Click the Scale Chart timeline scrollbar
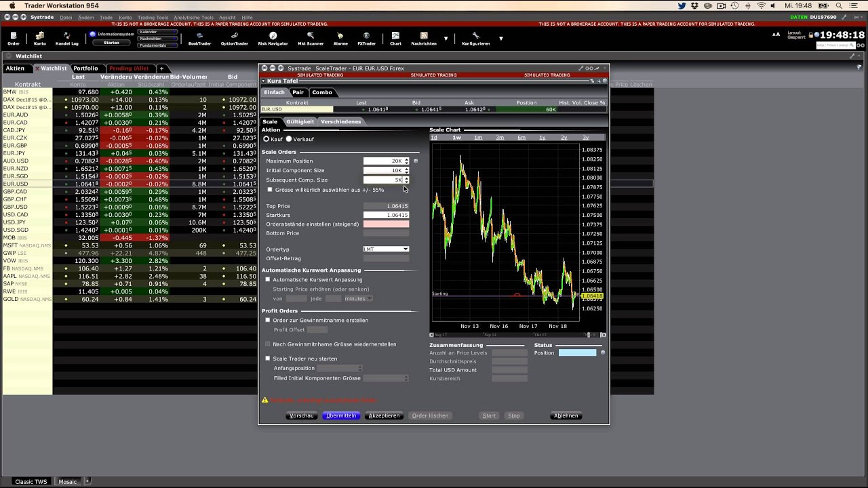 pos(518,335)
